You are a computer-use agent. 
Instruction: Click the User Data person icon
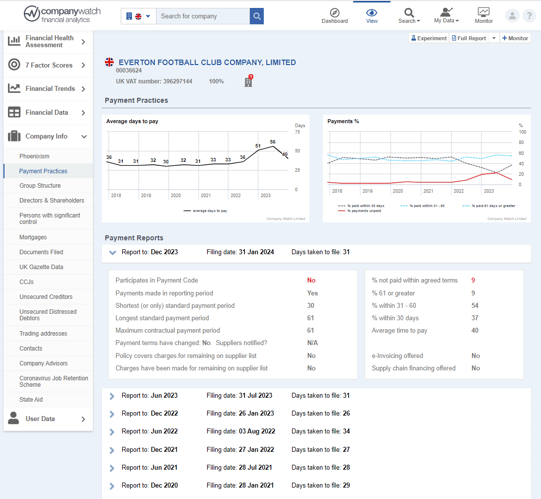coord(13,418)
